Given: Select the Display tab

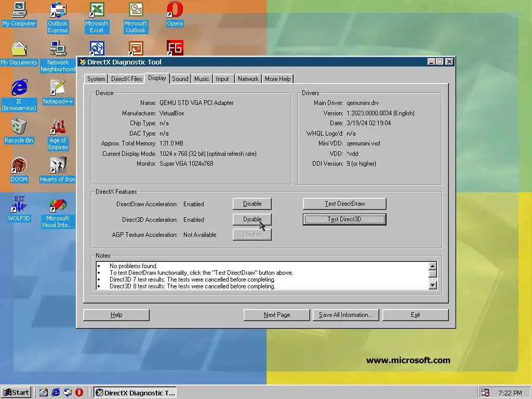Looking at the screenshot, I should [157, 78].
